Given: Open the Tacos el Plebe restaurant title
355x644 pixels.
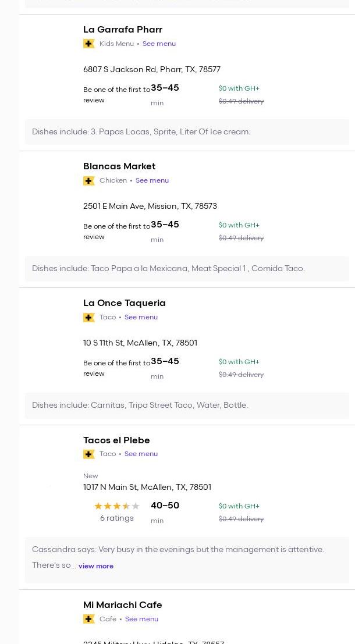Looking at the screenshot, I should (x=116, y=440).
